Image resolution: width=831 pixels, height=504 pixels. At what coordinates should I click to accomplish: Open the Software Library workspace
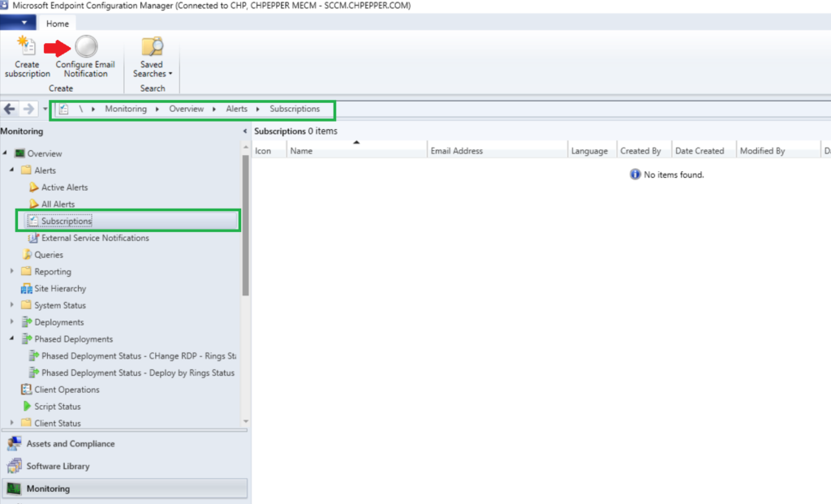pyautogui.click(x=125, y=466)
